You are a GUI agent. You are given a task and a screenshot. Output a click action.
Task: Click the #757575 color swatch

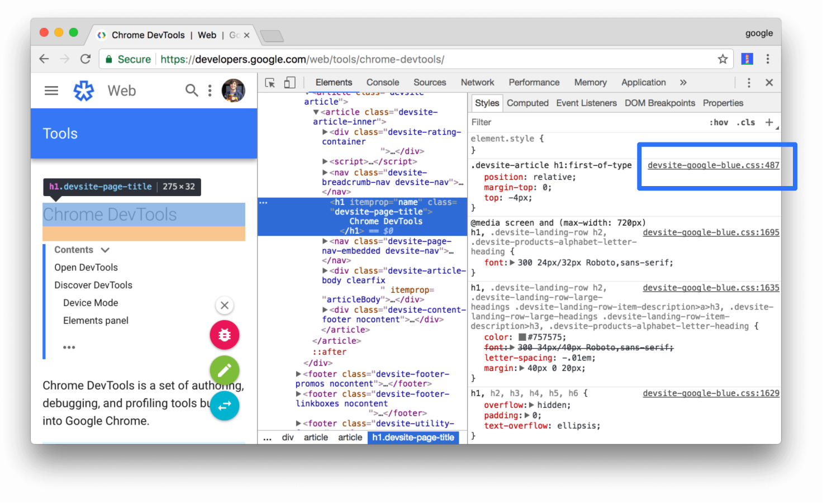tap(522, 337)
